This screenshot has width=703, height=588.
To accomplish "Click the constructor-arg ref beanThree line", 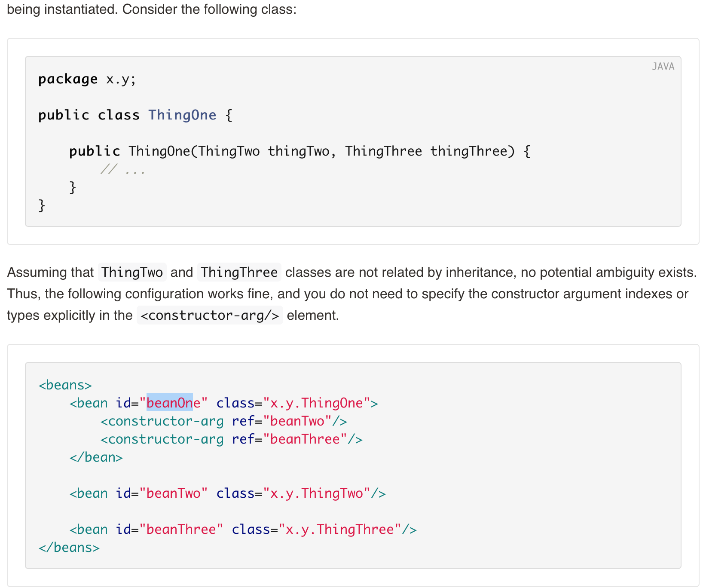I will 231,439.
